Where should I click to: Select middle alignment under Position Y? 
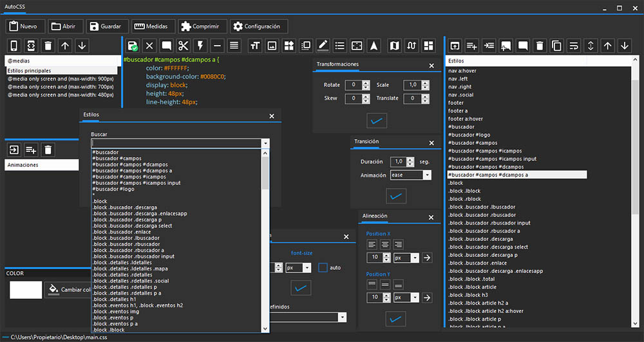[x=385, y=284]
